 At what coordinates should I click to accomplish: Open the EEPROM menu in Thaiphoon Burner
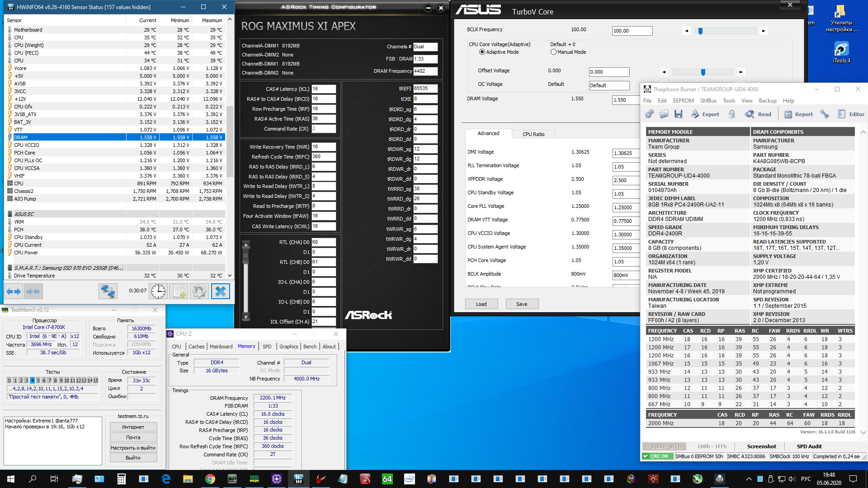(683, 101)
